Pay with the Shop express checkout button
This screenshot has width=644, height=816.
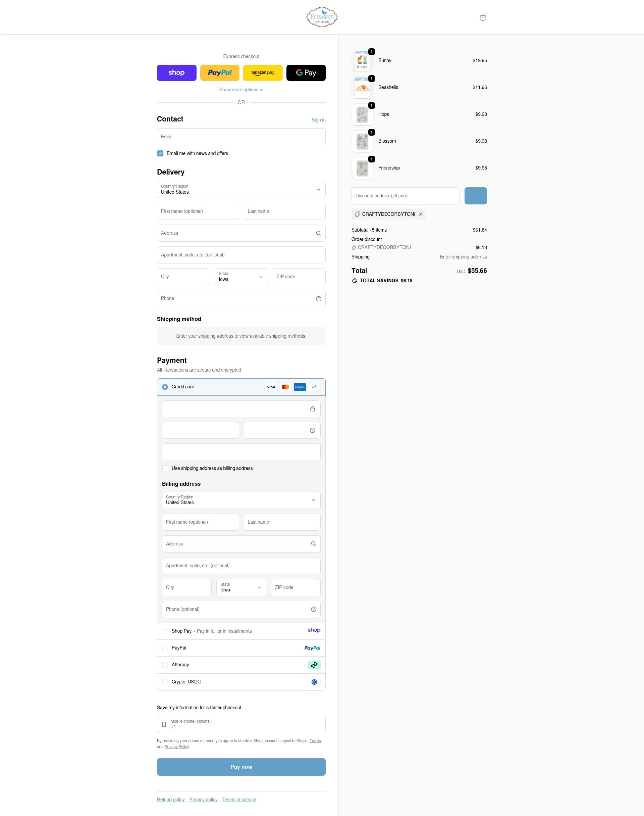[176, 73]
